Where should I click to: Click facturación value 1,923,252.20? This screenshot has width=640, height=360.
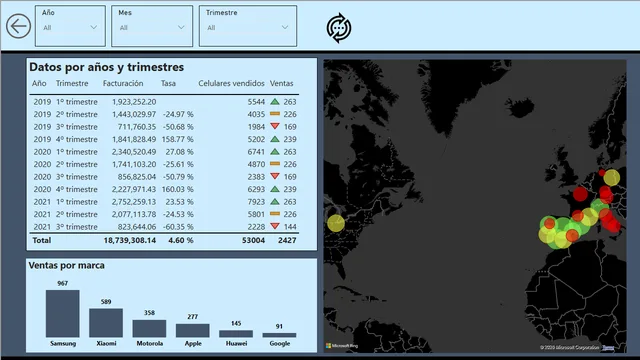pyautogui.click(x=134, y=102)
